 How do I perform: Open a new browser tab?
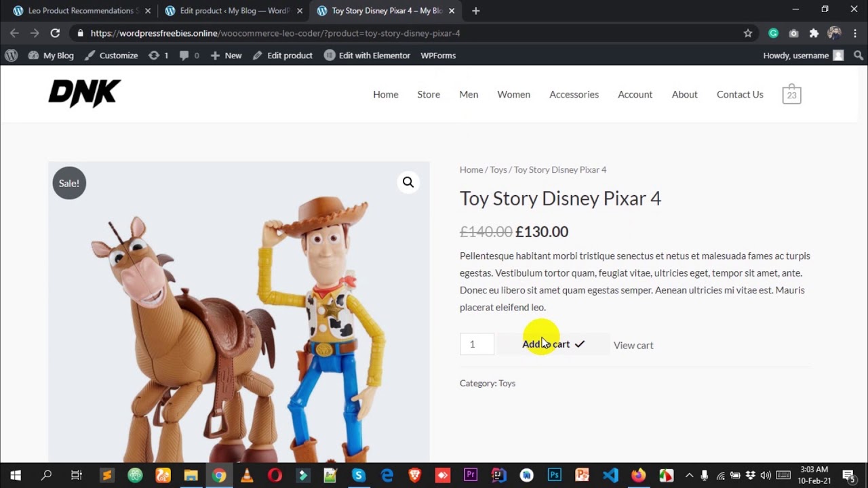(475, 11)
